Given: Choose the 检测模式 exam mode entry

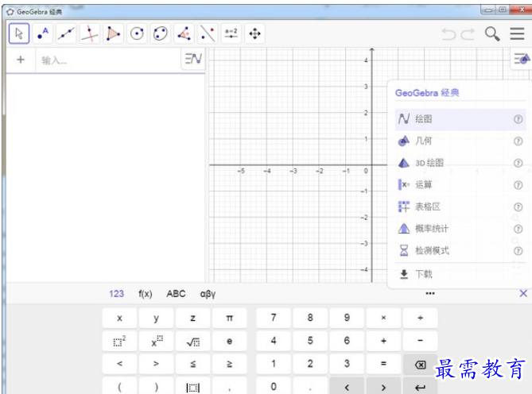Looking at the screenshot, I should (x=460, y=251).
